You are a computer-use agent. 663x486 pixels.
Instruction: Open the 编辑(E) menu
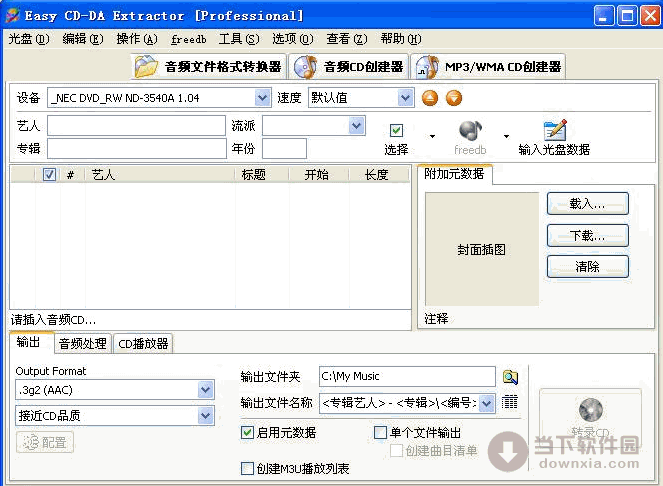click(x=83, y=39)
